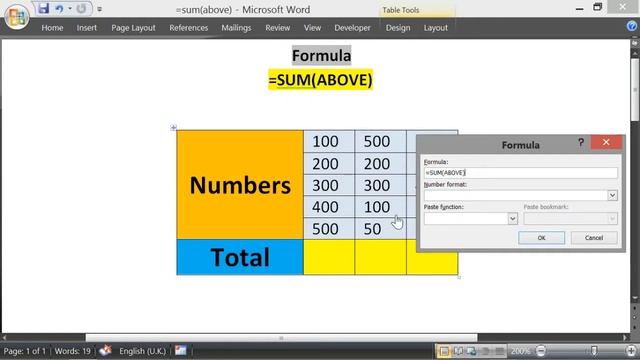The image size is (640, 360).
Task: Click the Formula text input field
Action: click(x=520, y=173)
